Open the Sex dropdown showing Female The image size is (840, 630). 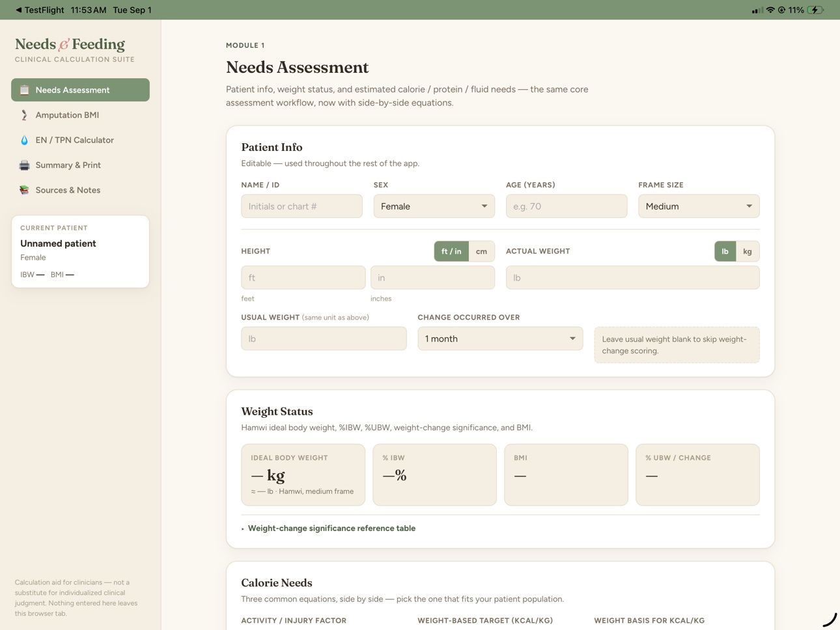click(x=434, y=206)
